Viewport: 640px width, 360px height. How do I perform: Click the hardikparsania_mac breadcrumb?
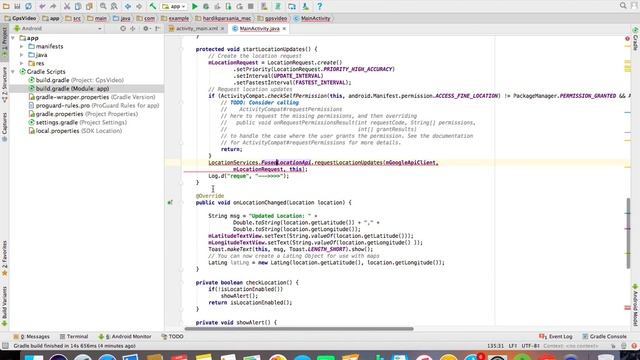223,18
